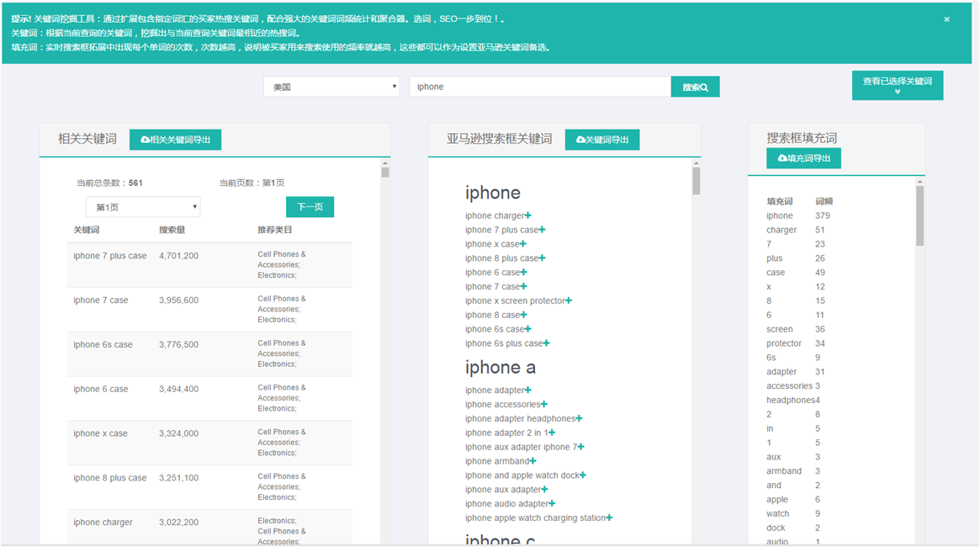
Task: Click plus icon beside iphone x screen protector
Action: pyautogui.click(x=569, y=300)
